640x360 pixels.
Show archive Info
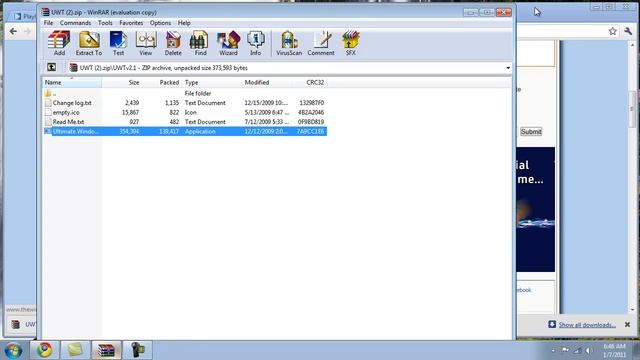pyautogui.click(x=256, y=43)
